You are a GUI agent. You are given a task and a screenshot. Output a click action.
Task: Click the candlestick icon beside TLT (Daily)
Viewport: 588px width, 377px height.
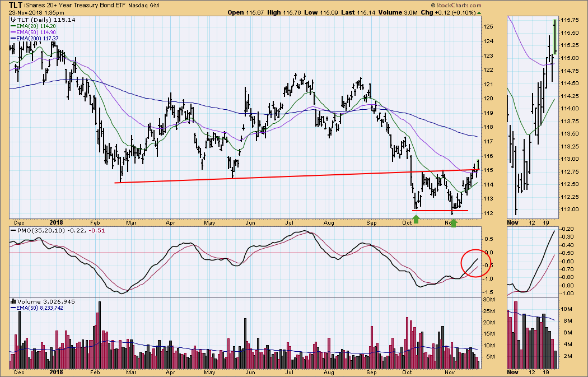tap(13, 20)
